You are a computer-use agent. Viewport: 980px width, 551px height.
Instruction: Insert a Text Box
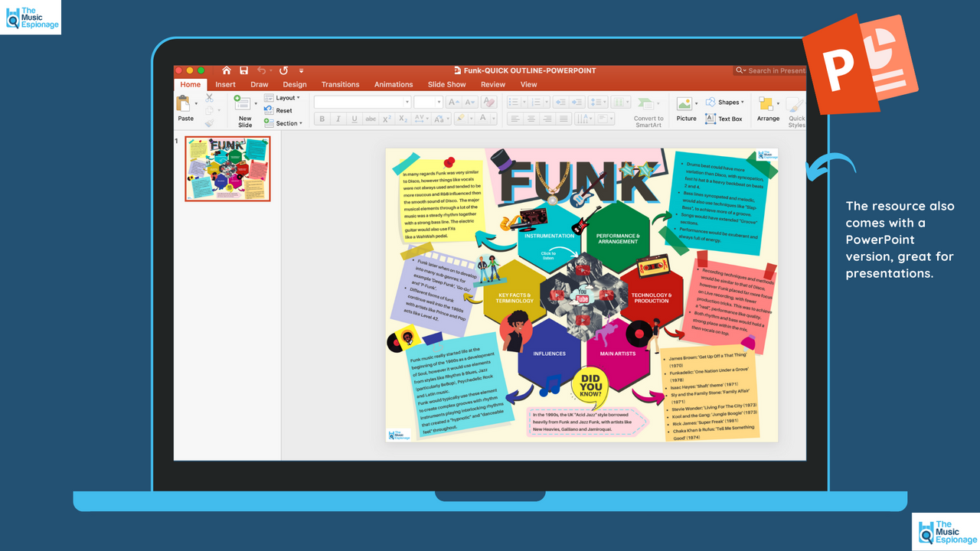pyautogui.click(x=724, y=119)
